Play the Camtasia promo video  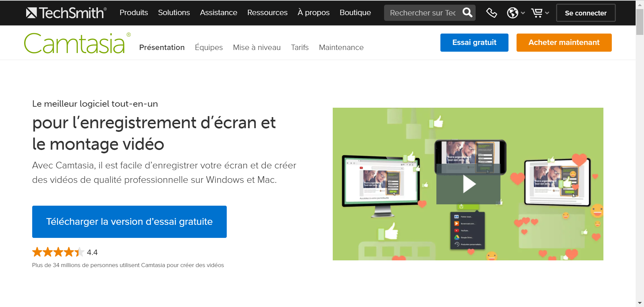click(469, 184)
